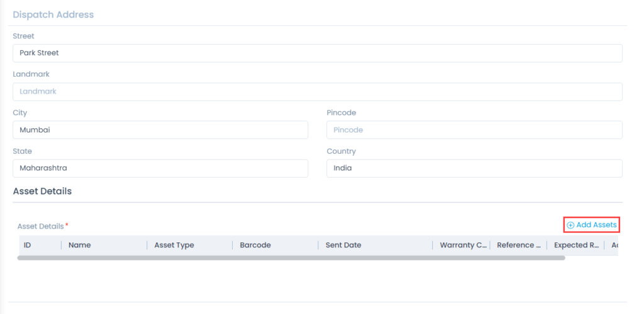Click the Country field showing India

(x=474, y=168)
